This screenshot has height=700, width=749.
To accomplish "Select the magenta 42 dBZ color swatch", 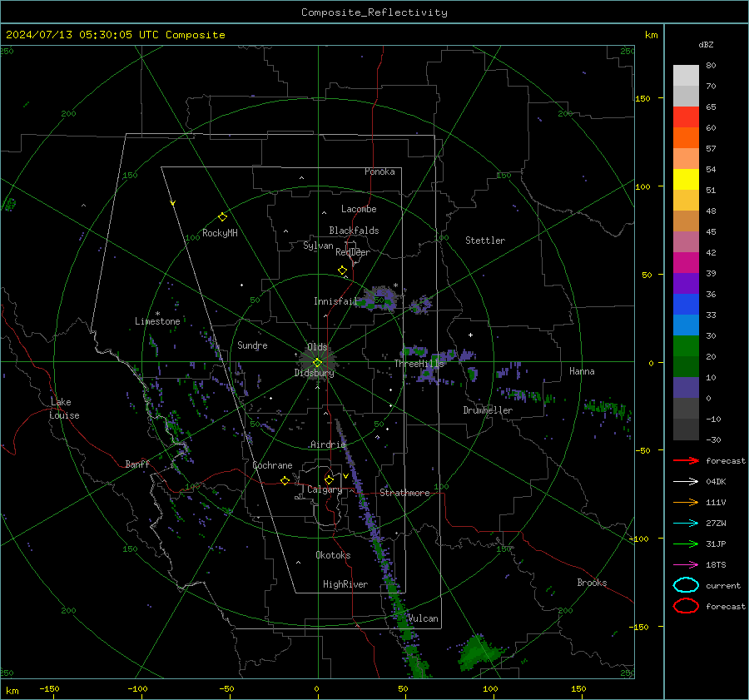I will [686, 262].
